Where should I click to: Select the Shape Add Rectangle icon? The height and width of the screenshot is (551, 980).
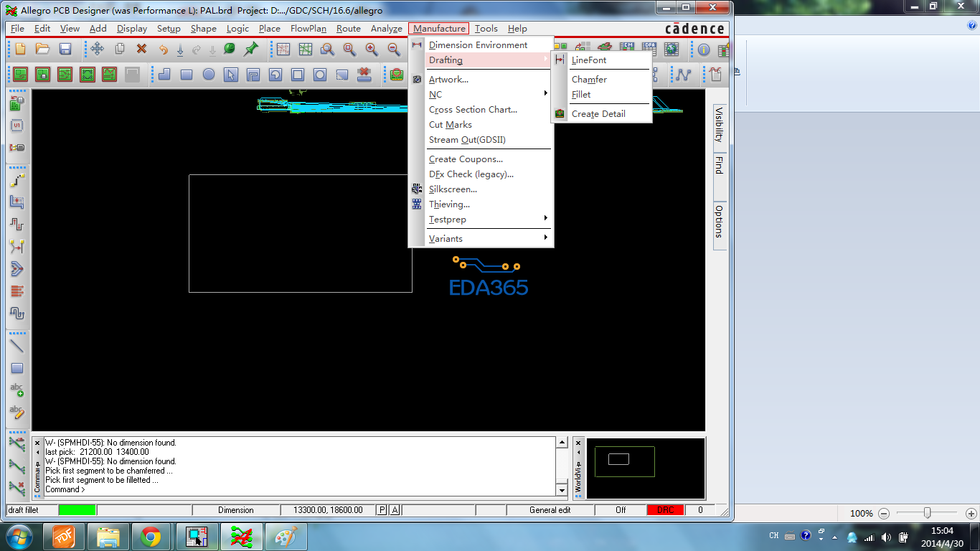[187, 74]
